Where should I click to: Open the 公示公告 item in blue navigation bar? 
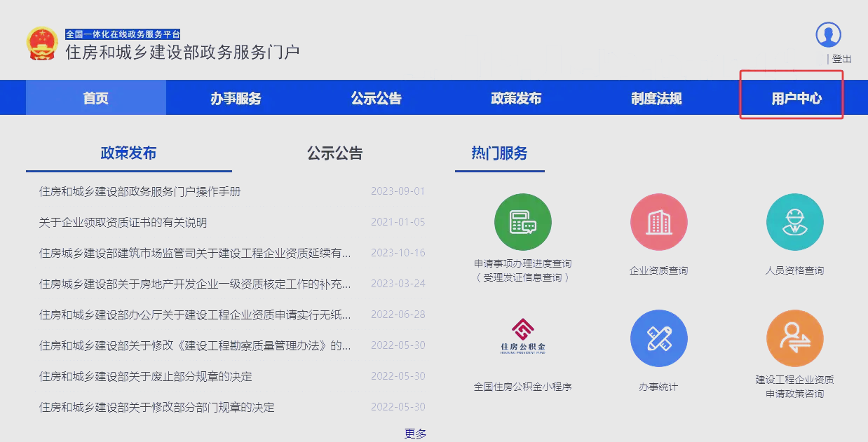pyautogui.click(x=377, y=98)
